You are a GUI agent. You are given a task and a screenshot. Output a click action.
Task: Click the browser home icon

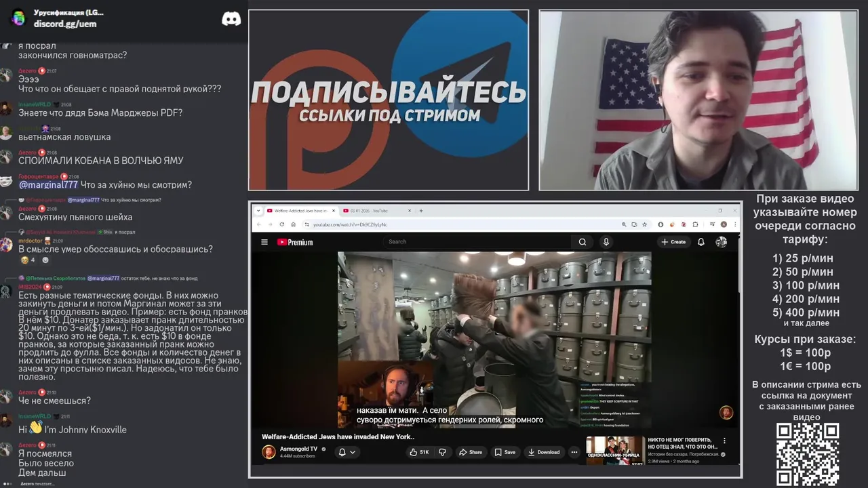coord(294,224)
